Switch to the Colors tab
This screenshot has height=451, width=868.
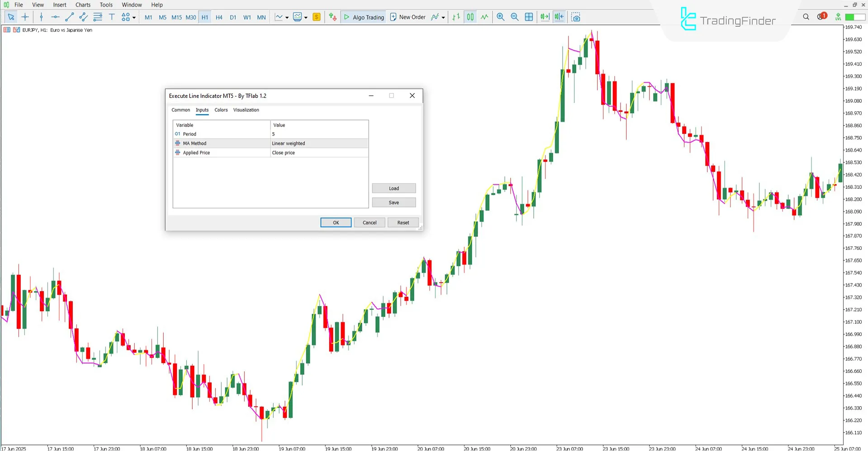point(221,110)
